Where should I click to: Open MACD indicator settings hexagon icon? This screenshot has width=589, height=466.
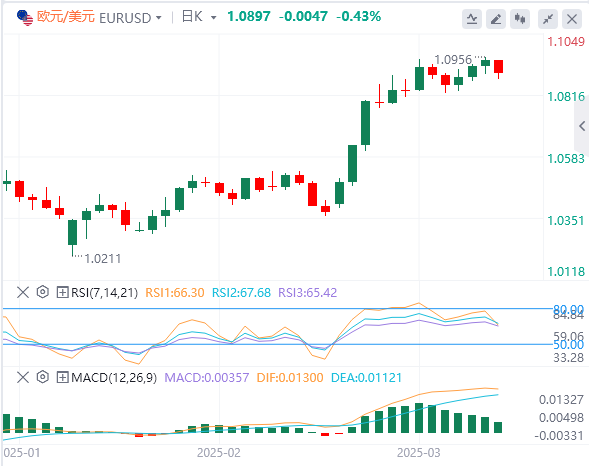point(43,377)
